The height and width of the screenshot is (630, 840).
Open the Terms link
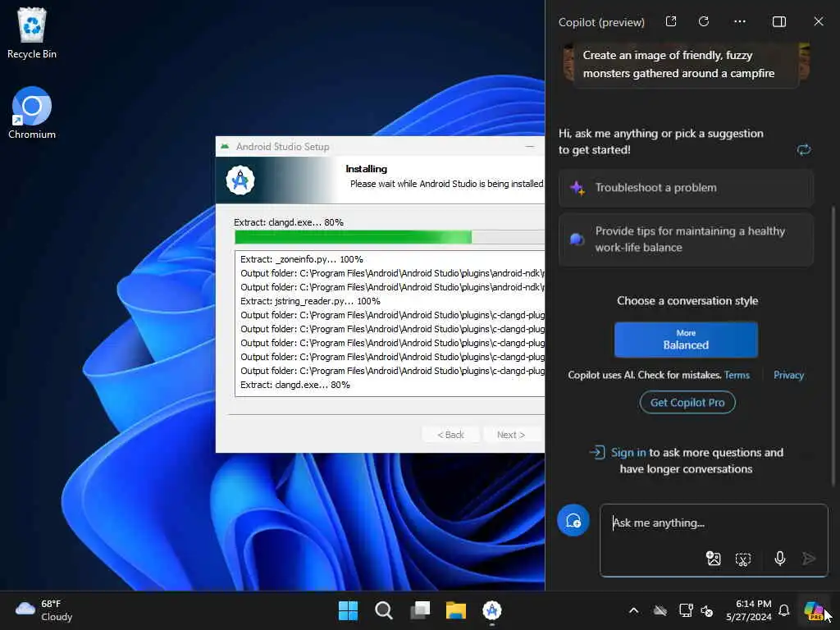[737, 375]
